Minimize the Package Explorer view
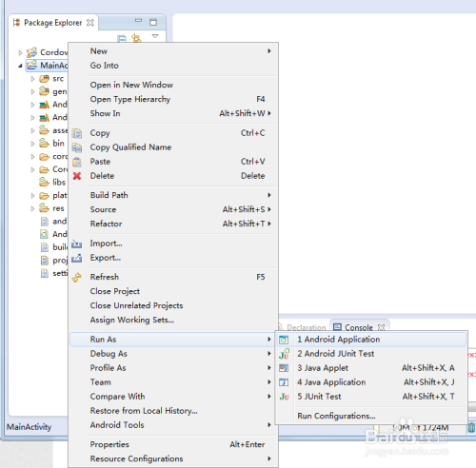Image resolution: width=476 pixels, height=468 pixels. (x=138, y=21)
